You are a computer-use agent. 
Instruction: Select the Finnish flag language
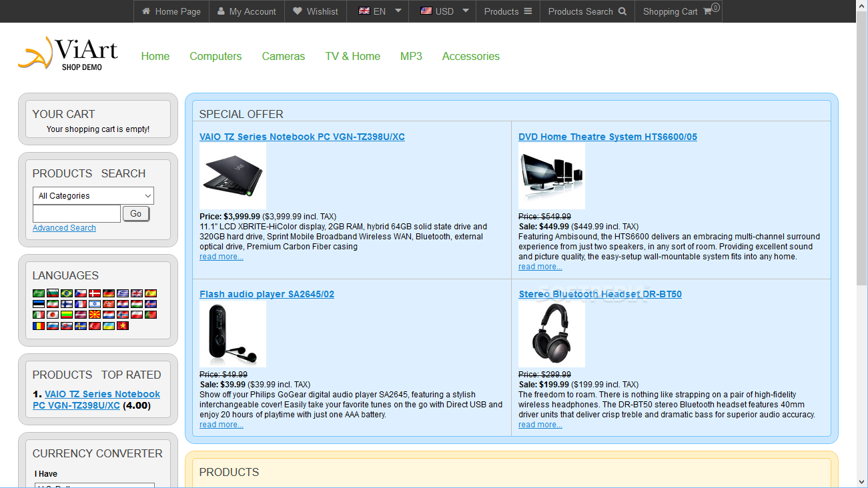coord(67,304)
